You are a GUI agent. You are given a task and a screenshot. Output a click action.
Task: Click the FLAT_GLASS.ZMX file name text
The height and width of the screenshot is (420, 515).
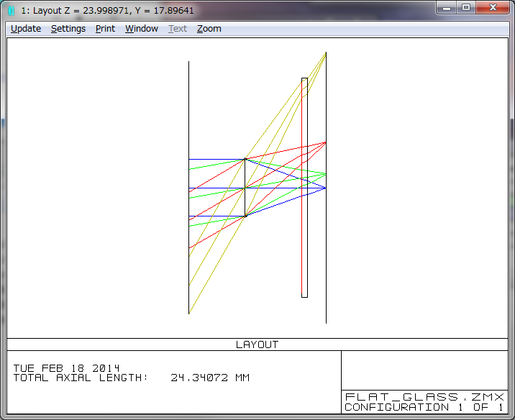(424, 397)
